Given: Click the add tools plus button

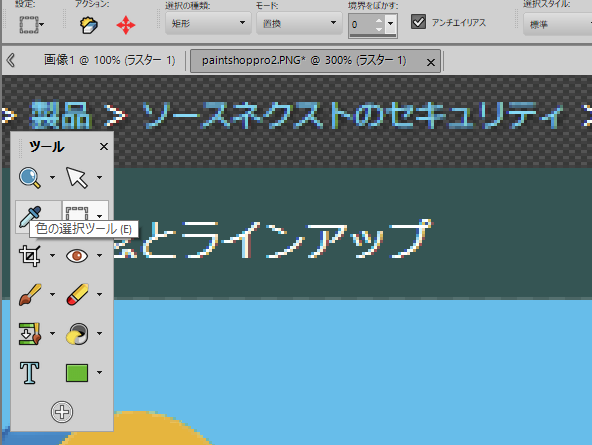Looking at the screenshot, I should 62,412.
